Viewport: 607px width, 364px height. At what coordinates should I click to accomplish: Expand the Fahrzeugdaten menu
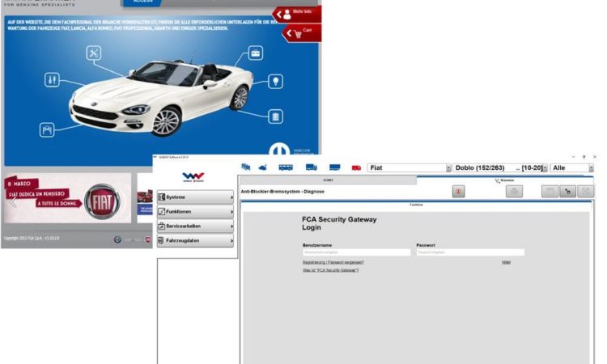click(x=196, y=240)
